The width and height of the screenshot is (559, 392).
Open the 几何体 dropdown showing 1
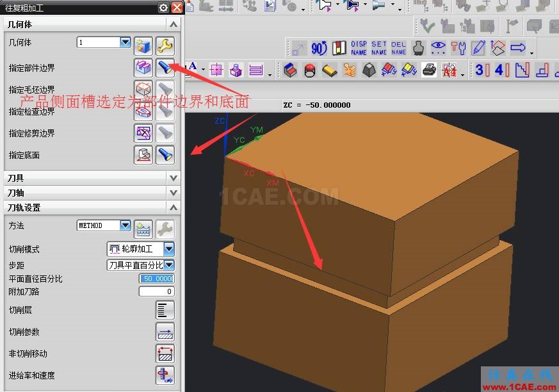tap(125, 42)
